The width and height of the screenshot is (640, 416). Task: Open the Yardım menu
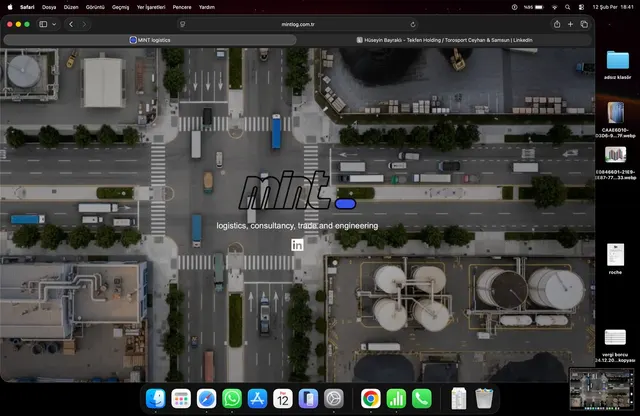point(207,7)
